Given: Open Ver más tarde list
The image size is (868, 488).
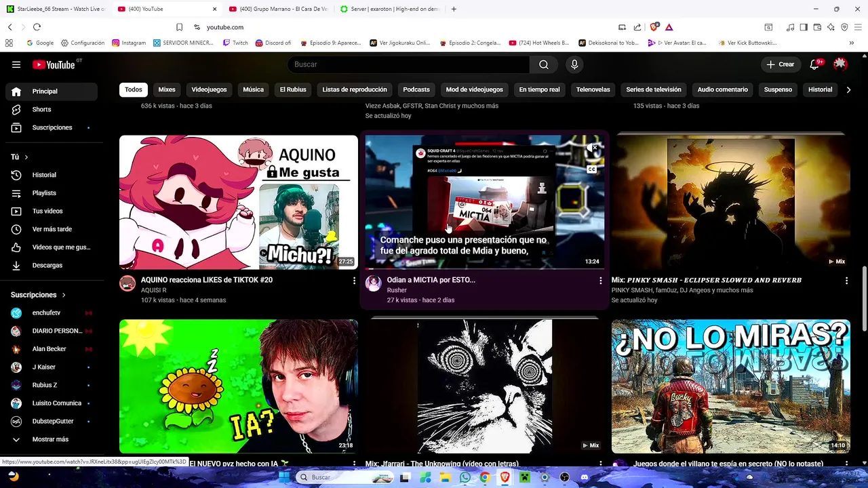Looking at the screenshot, I should [x=52, y=229].
